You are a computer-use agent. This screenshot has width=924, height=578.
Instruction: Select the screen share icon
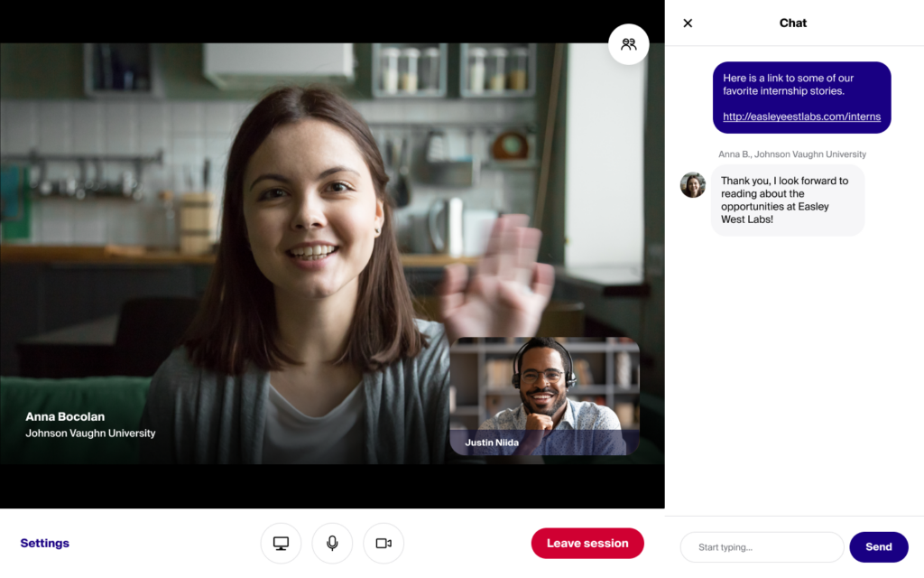point(281,543)
